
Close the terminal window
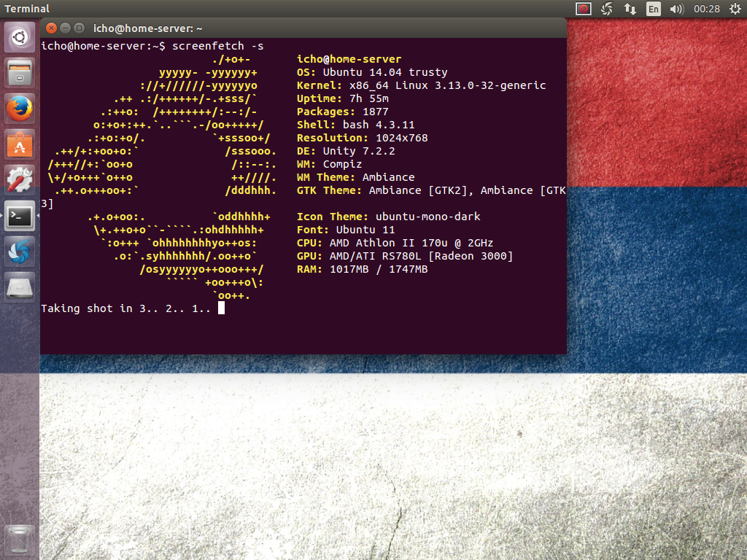(51, 28)
